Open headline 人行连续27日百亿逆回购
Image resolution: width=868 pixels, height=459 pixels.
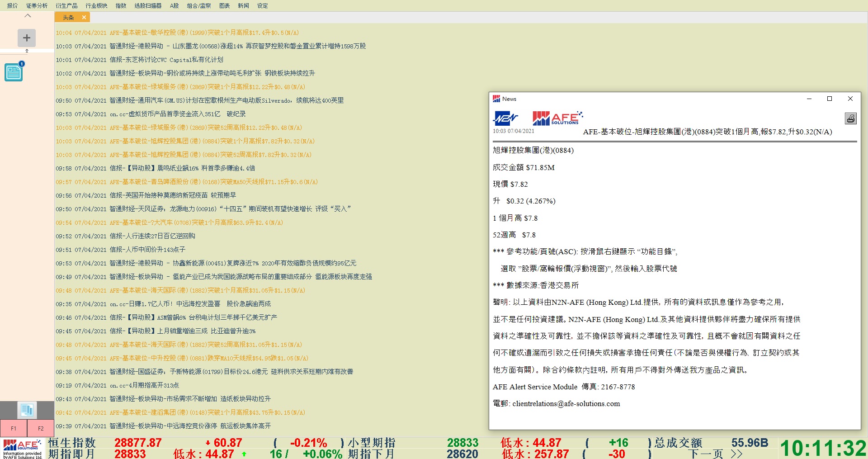tap(125, 236)
